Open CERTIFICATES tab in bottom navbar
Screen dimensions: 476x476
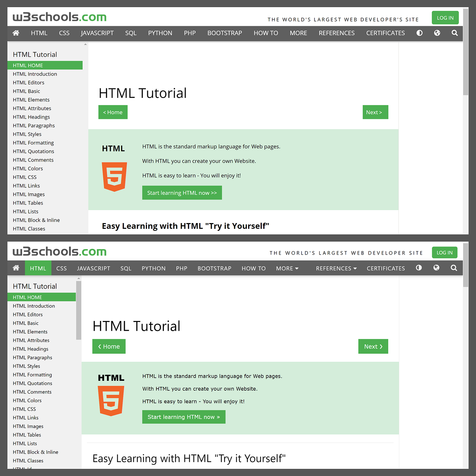386,268
